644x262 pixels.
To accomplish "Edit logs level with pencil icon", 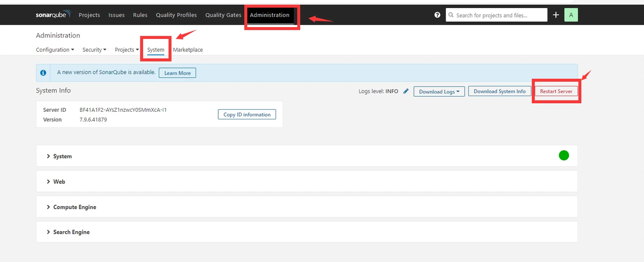I will coord(406,92).
